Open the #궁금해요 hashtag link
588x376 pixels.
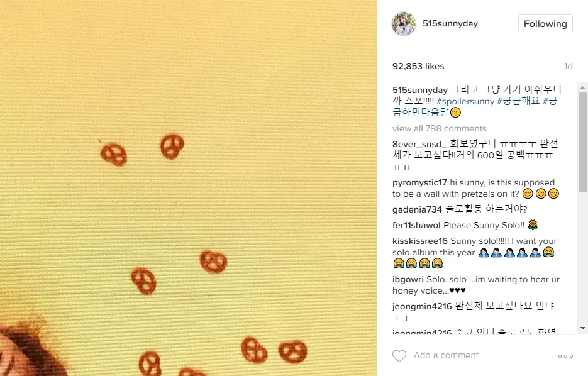tap(518, 101)
